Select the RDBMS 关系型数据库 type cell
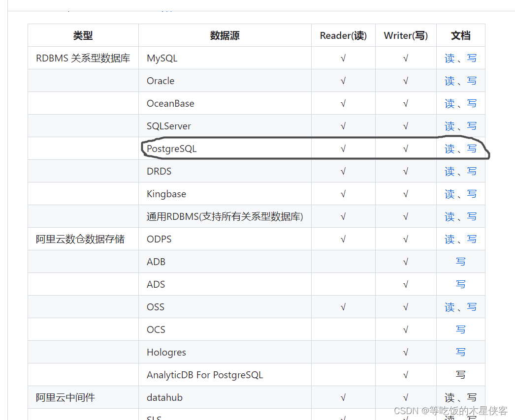This screenshot has height=420, width=515. point(83,58)
